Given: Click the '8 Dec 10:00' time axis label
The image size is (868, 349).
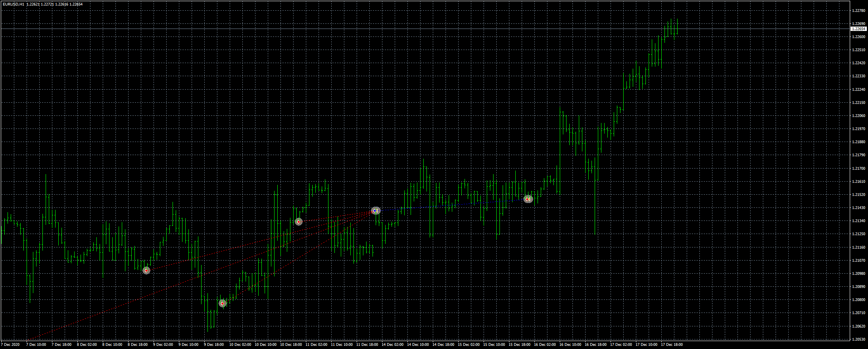Looking at the screenshot, I should pyautogui.click(x=112, y=345).
